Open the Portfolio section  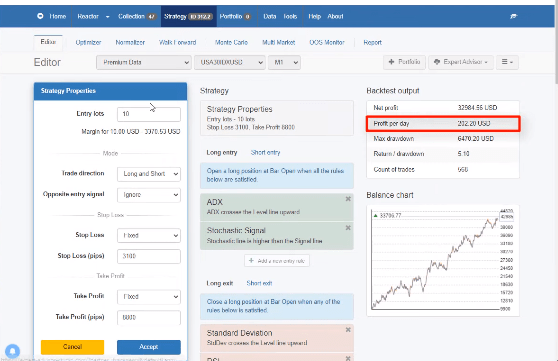tap(235, 16)
